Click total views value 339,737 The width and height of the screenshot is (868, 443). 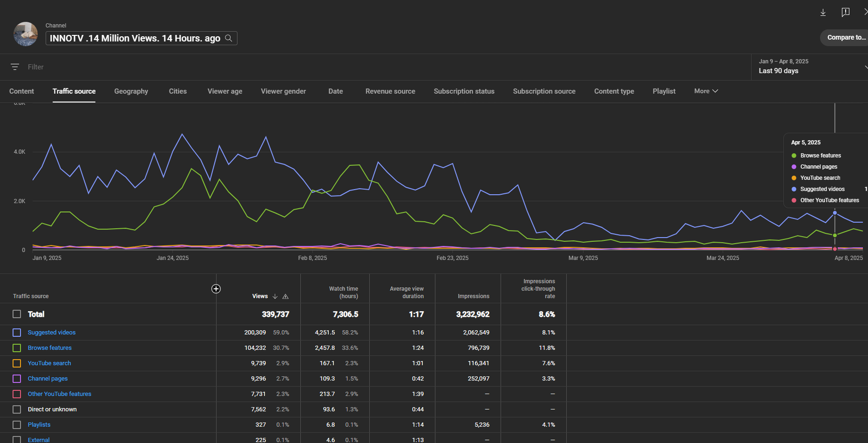pyautogui.click(x=276, y=314)
